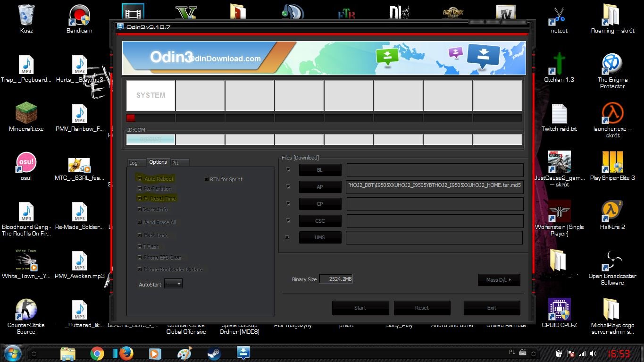The width and height of the screenshot is (644, 362).
Task: Open Google Chrome from the taskbar
Action: (x=97, y=353)
